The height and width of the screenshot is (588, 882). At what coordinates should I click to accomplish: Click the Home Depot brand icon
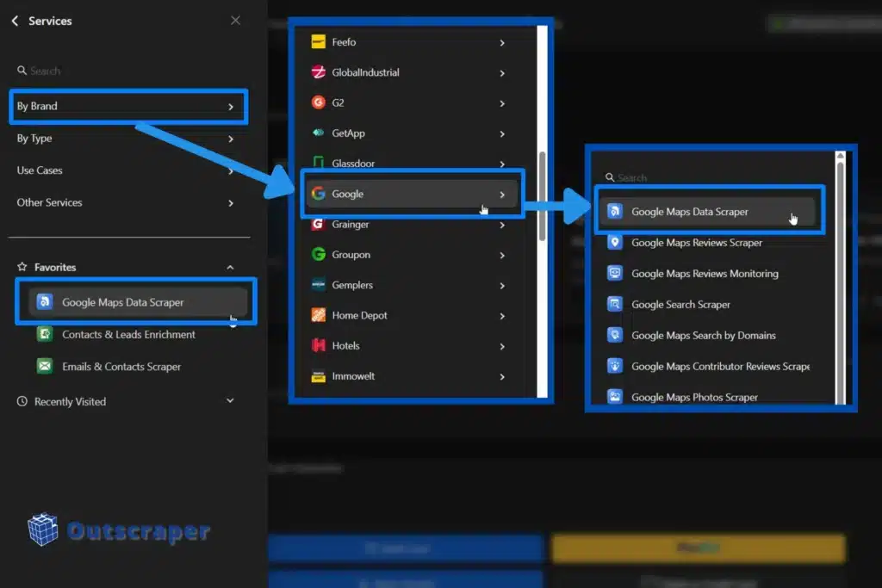click(x=320, y=315)
